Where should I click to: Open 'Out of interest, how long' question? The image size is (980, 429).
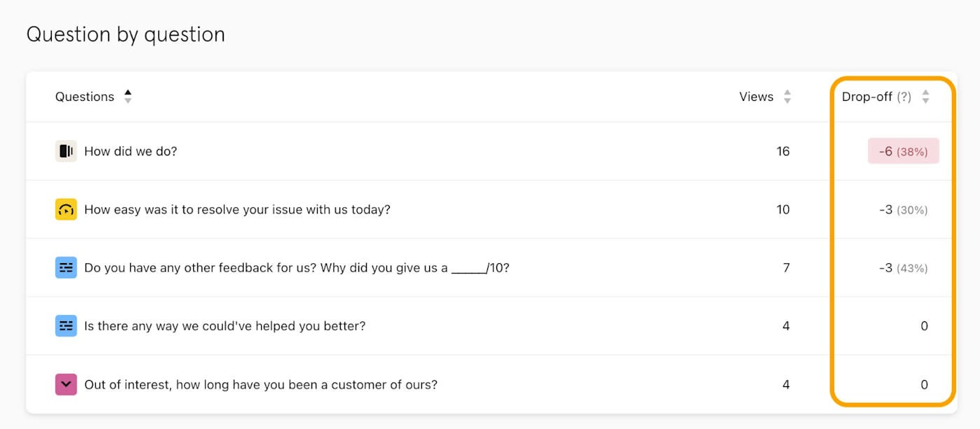pyautogui.click(x=260, y=384)
